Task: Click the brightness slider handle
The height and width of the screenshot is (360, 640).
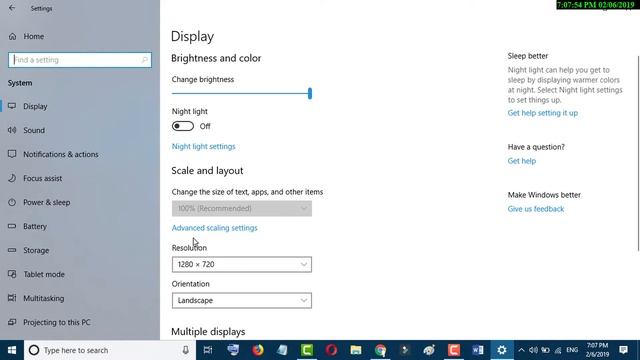Action: (x=310, y=93)
